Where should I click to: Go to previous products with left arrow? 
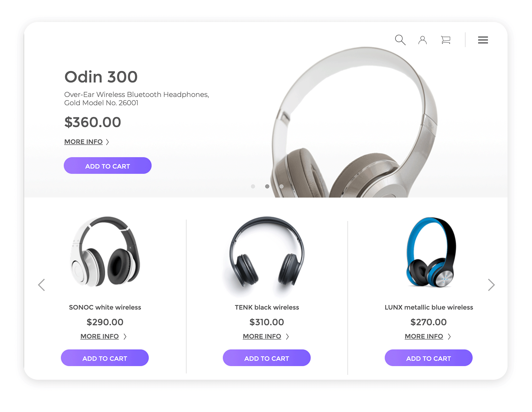coord(41,285)
